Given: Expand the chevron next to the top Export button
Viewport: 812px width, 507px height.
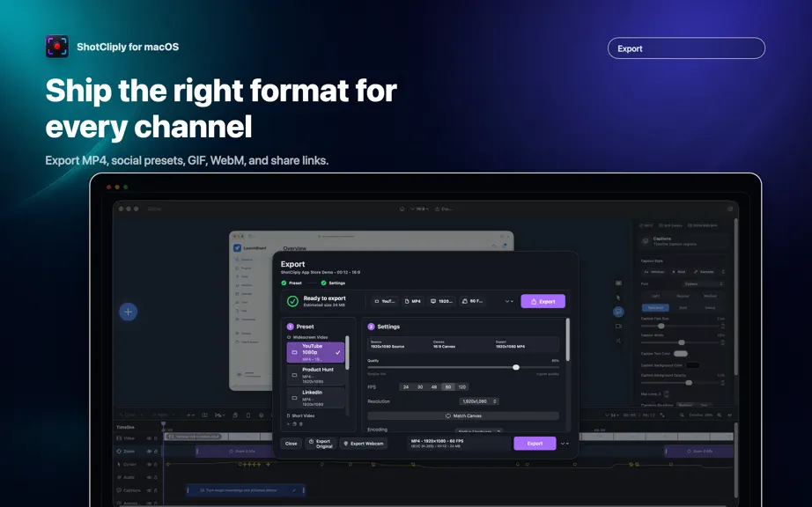Looking at the screenshot, I should coord(509,301).
